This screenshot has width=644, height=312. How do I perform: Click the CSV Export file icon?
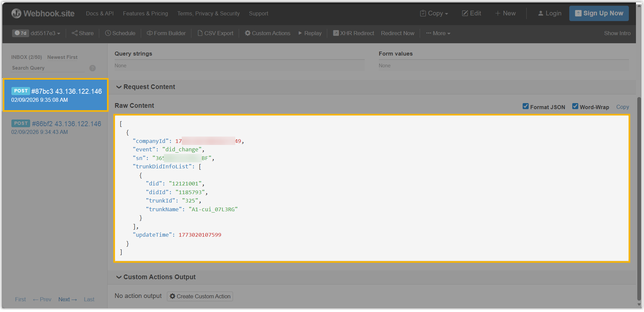point(200,33)
